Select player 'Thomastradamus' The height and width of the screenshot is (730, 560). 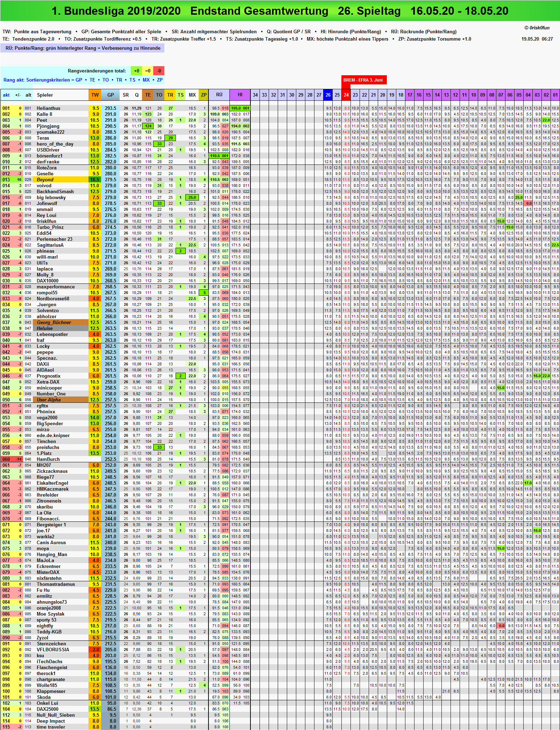[x=56, y=584]
